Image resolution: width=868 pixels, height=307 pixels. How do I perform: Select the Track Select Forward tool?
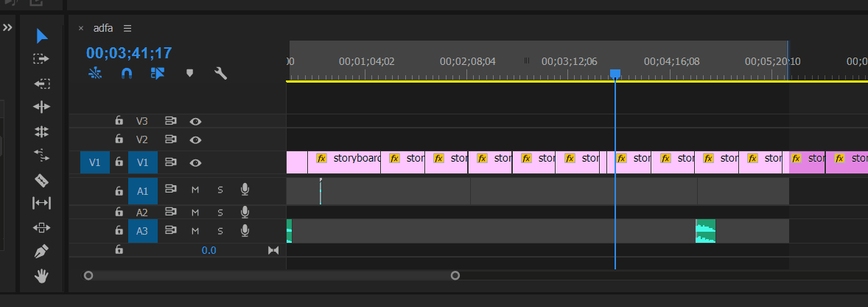coord(41,59)
